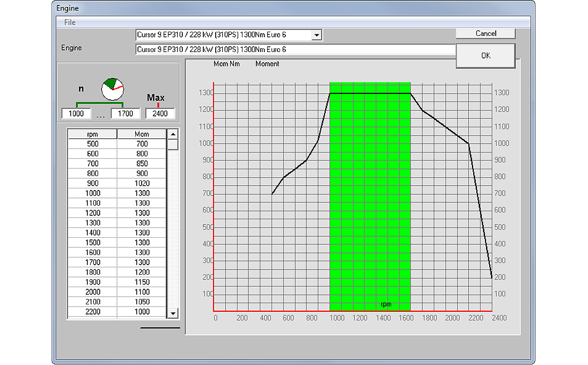
Task: Select the Mom cell 1200 in row 1800
Action: pyautogui.click(x=142, y=272)
